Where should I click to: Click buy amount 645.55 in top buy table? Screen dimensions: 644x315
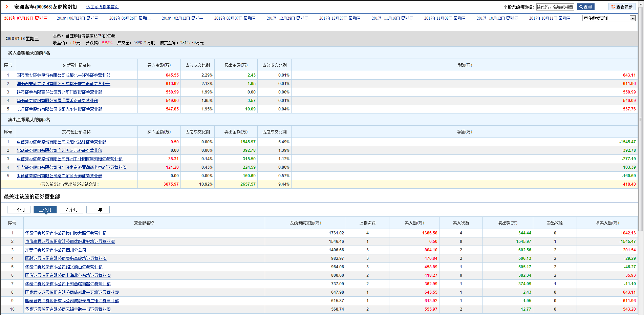pos(172,75)
